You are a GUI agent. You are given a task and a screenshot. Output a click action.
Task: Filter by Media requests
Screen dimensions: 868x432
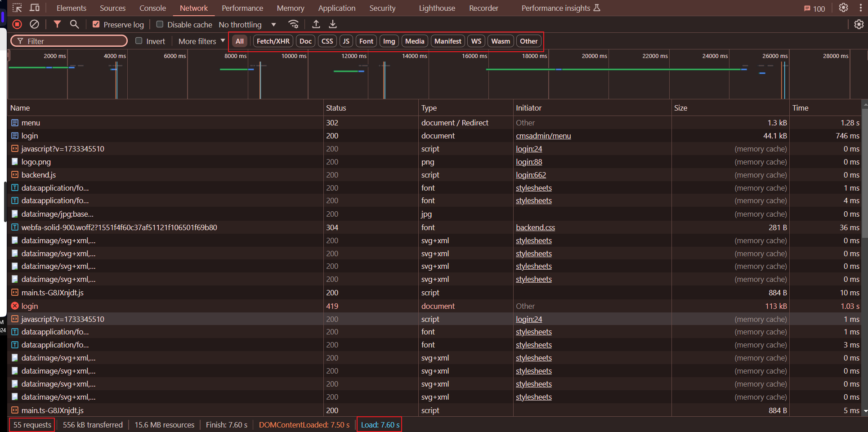pos(415,41)
